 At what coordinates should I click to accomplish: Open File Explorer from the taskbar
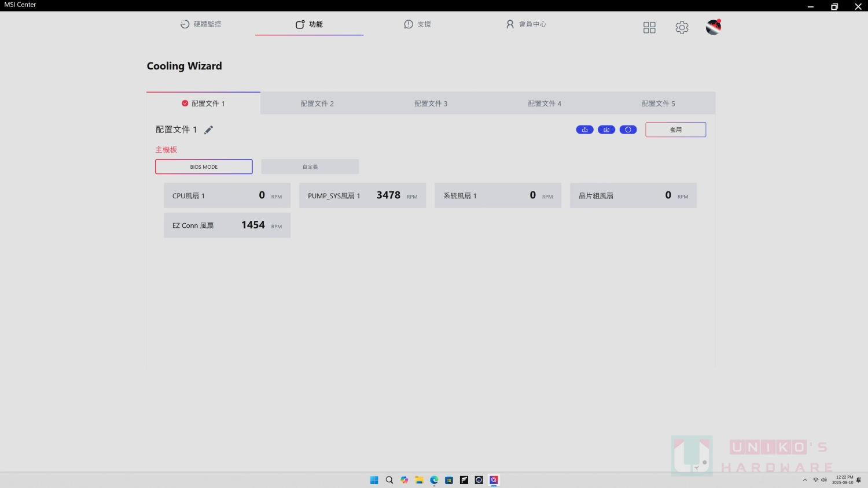coord(419,480)
